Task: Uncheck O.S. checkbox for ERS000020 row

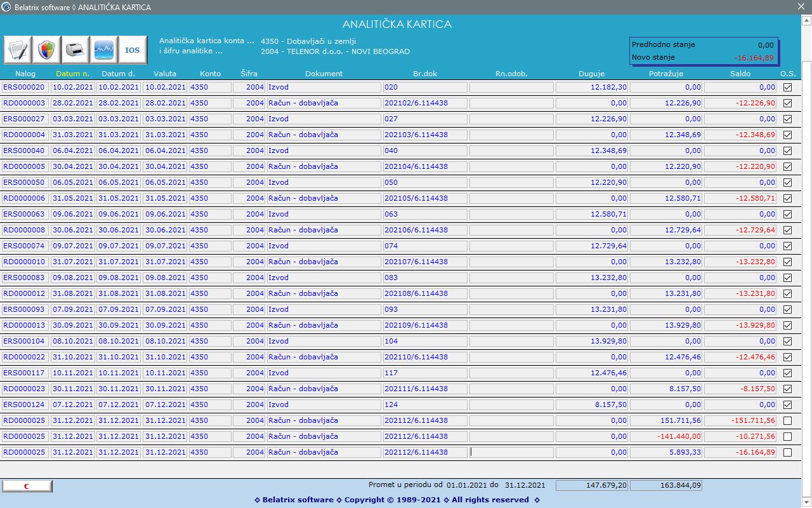Action: point(787,87)
